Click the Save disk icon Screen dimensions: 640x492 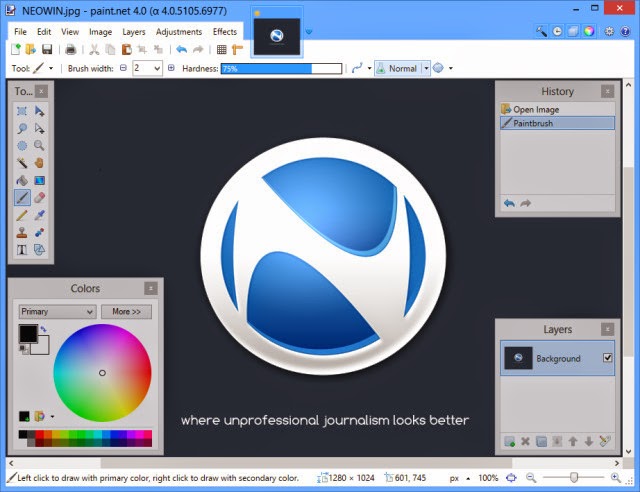pyautogui.click(x=47, y=49)
